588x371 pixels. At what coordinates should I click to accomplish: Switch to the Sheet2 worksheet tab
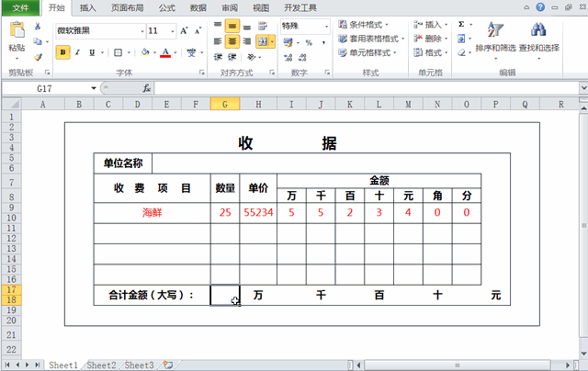101,365
